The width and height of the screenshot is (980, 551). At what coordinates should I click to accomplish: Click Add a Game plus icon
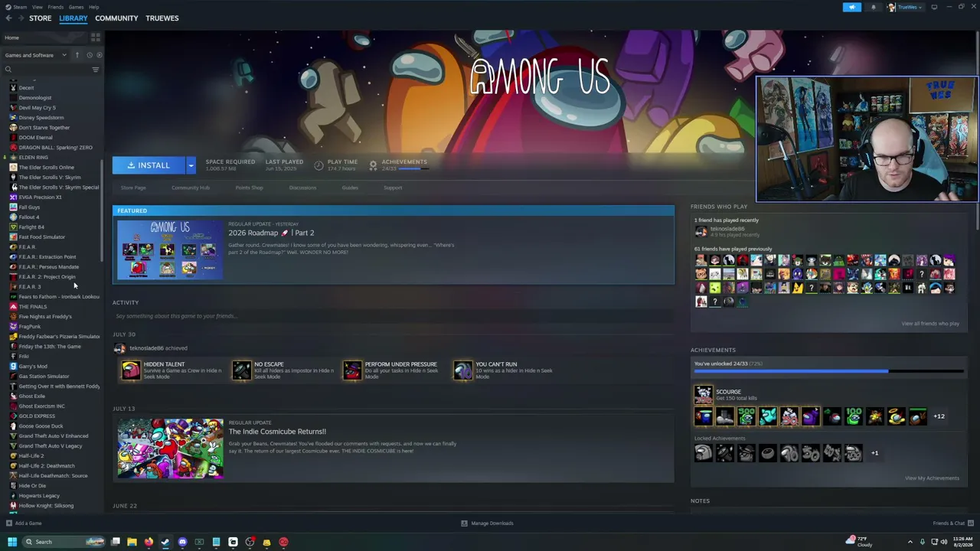coord(9,523)
